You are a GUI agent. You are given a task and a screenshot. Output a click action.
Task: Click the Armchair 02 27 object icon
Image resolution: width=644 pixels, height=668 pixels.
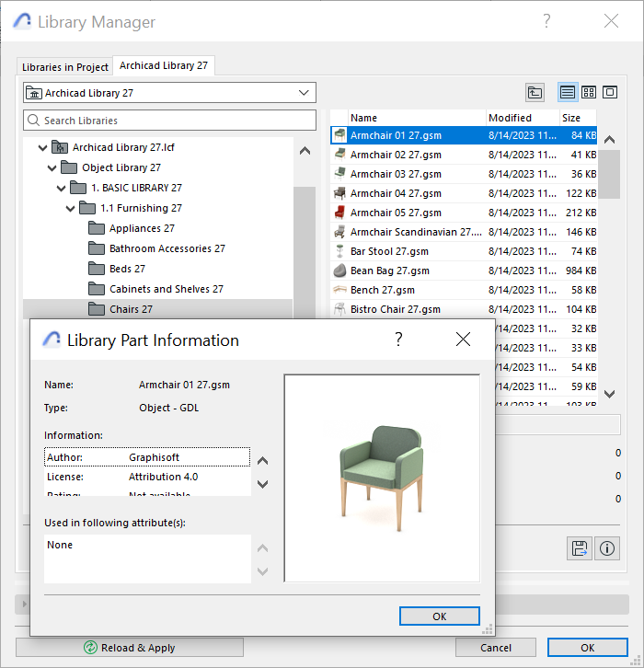pos(339,155)
